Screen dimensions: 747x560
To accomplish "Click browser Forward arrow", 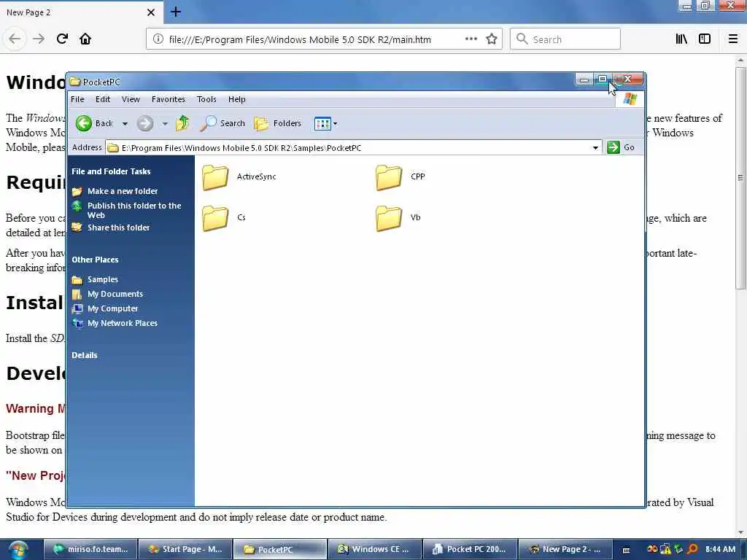I will tap(39, 39).
